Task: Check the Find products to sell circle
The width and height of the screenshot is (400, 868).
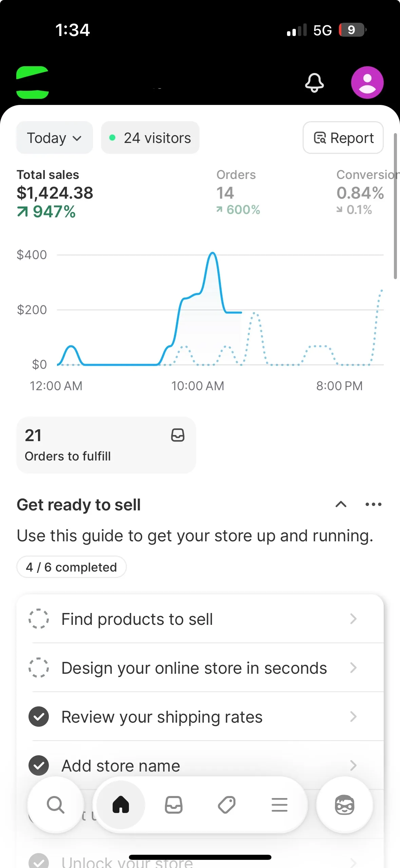Action: tap(39, 619)
